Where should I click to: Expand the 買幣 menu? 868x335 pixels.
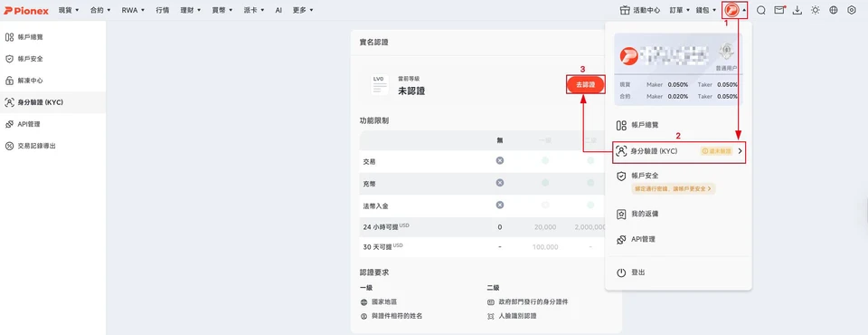click(222, 11)
